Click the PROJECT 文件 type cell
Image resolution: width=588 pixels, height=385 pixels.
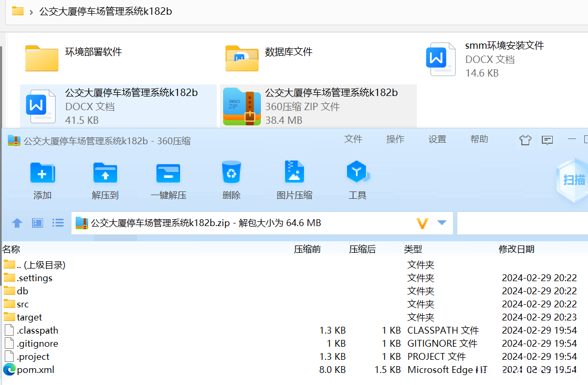tap(436, 357)
